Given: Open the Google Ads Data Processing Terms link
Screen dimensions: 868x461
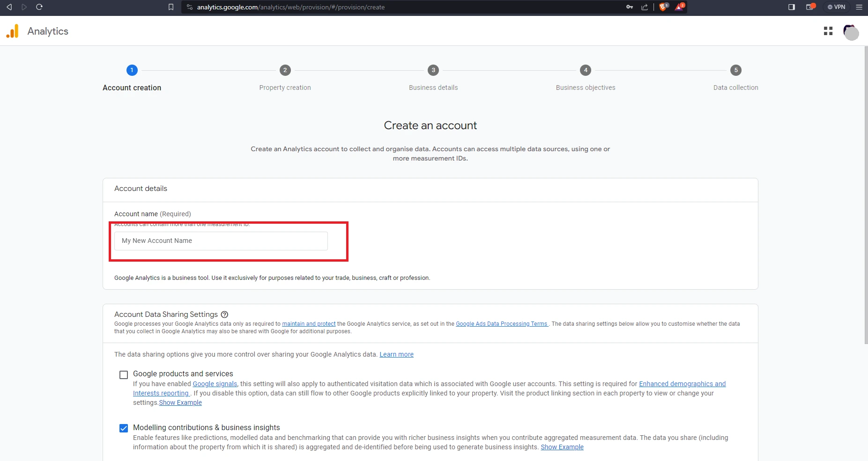Looking at the screenshot, I should point(501,323).
